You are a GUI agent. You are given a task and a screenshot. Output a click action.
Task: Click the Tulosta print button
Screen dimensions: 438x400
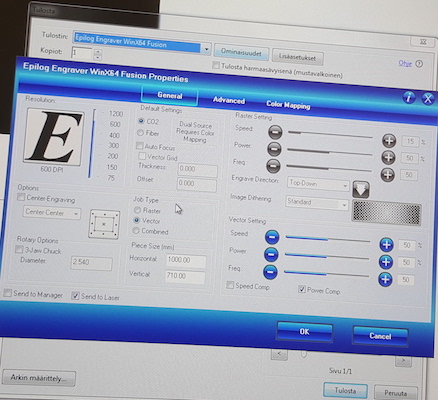pyautogui.click(x=345, y=390)
